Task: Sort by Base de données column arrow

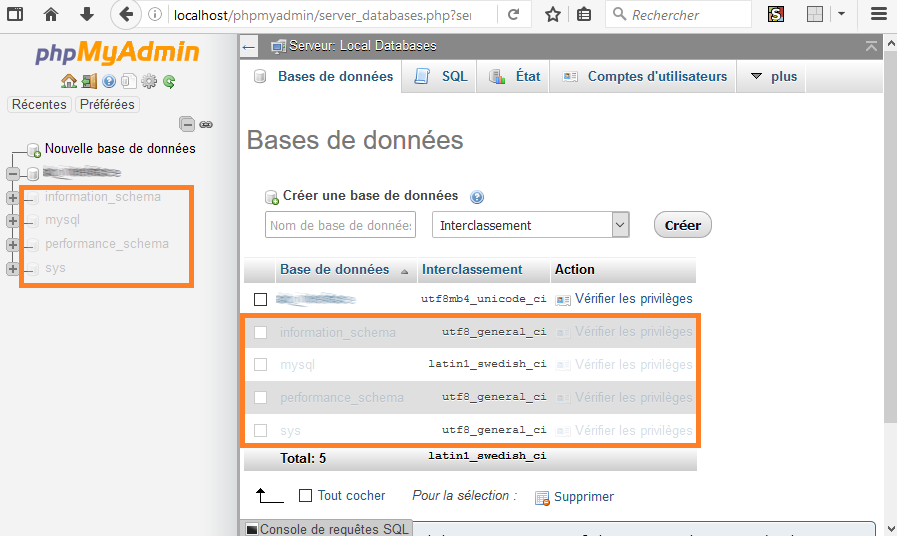Action: click(404, 272)
